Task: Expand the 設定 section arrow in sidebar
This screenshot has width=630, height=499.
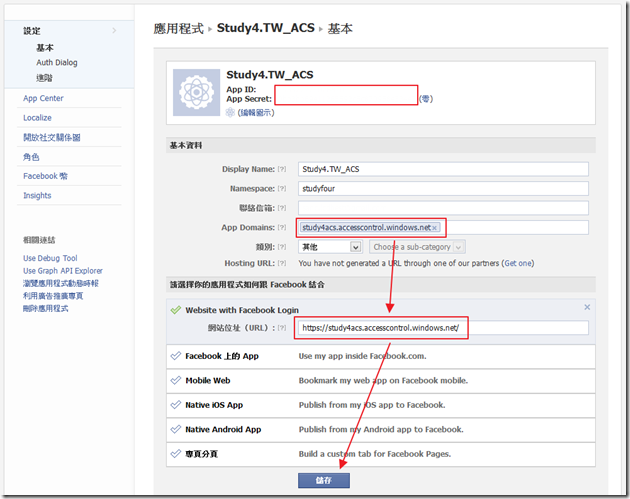Action: [x=114, y=31]
